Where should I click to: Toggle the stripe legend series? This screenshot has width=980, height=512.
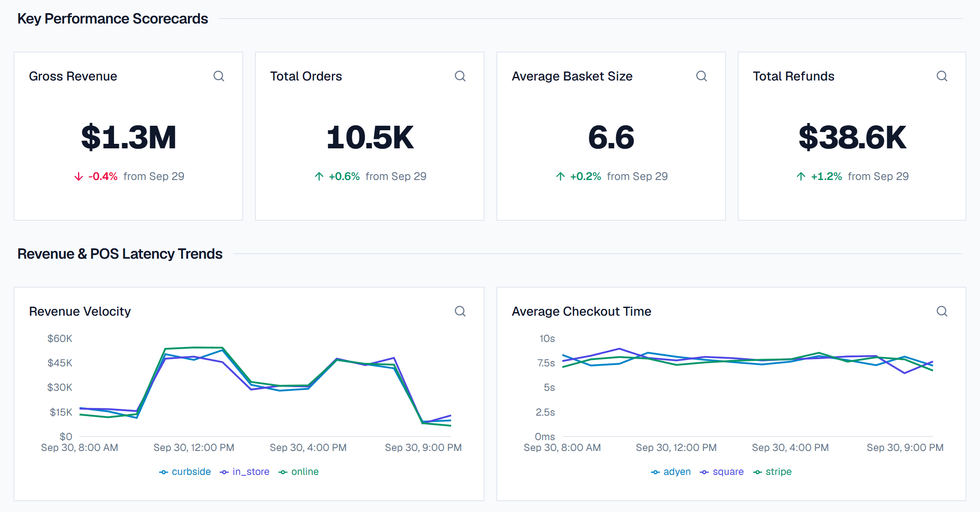tap(773, 472)
